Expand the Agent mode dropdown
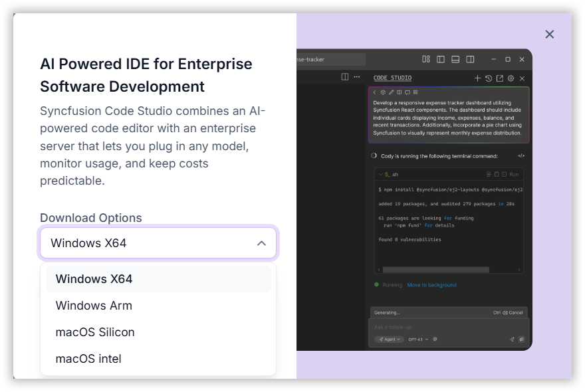585x392 pixels. point(389,339)
